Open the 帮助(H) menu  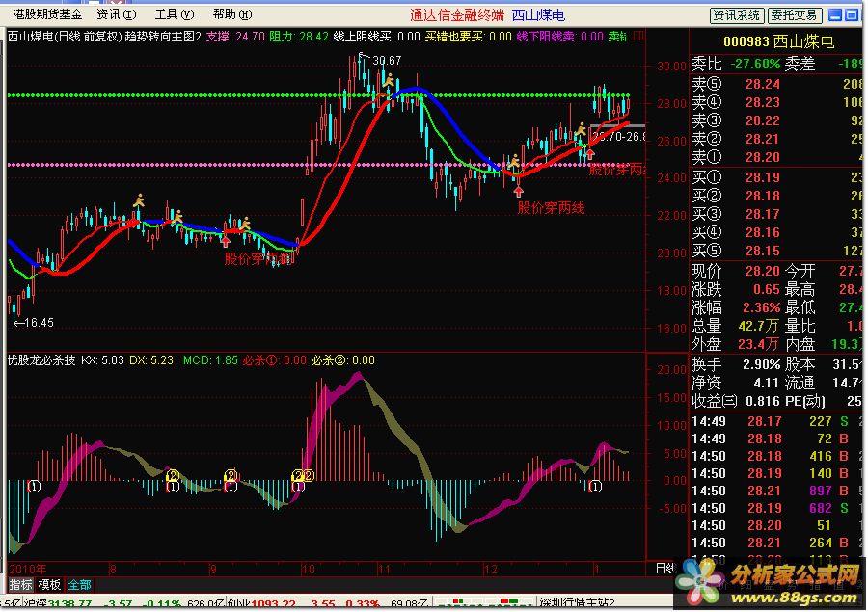[x=232, y=13]
